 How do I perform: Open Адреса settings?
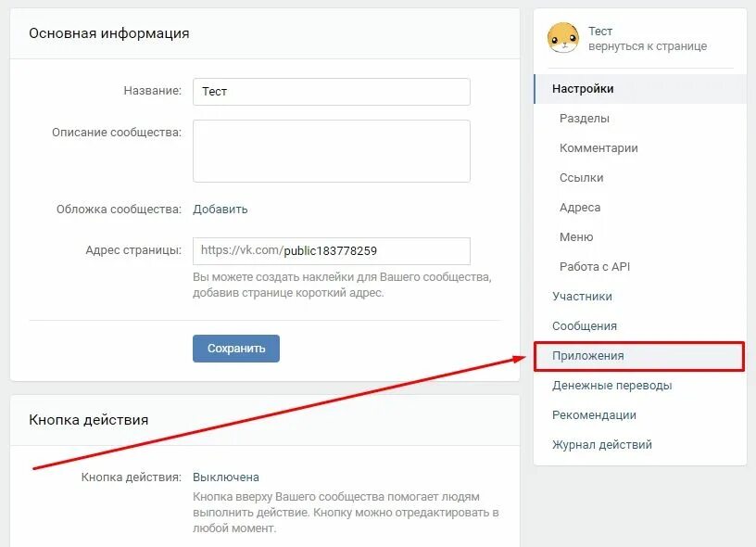pyautogui.click(x=580, y=208)
